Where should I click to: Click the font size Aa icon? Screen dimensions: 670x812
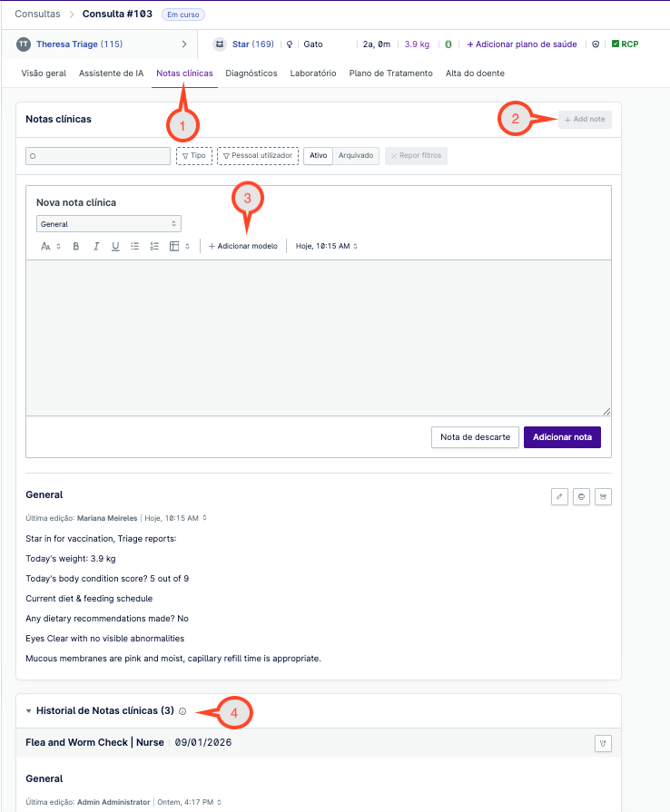pos(45,247)
